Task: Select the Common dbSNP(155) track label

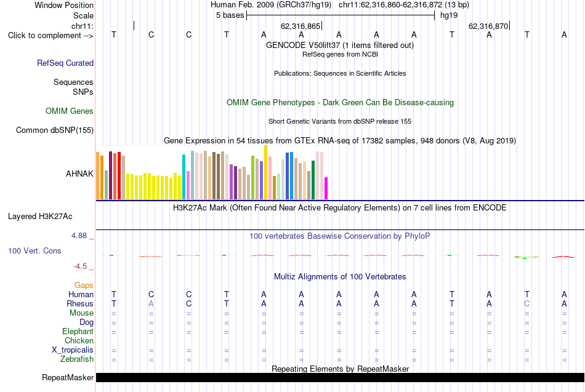Action: pos(54,130)
